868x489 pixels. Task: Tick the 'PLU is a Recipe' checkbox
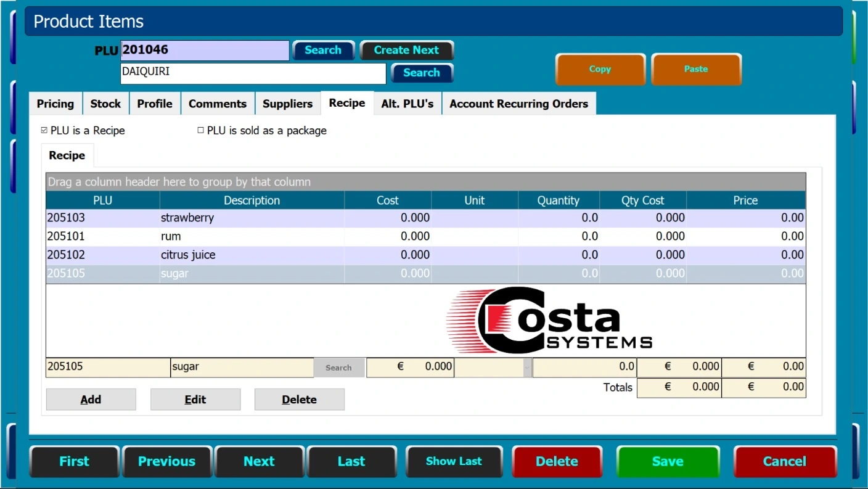click(44, 131)
